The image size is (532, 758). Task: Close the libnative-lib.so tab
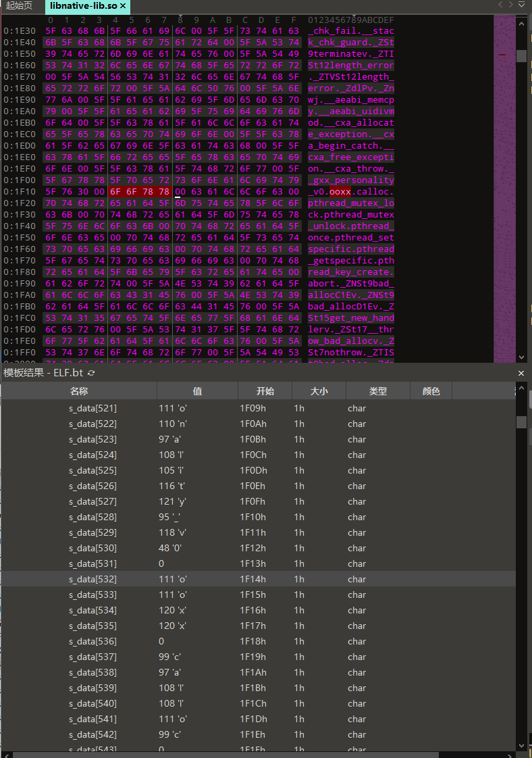tap(123, 6)
